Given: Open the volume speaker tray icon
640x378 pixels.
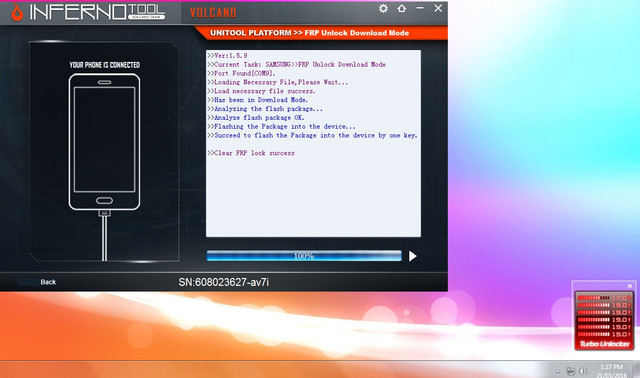Looking at the screenshot, I should 584,371.
